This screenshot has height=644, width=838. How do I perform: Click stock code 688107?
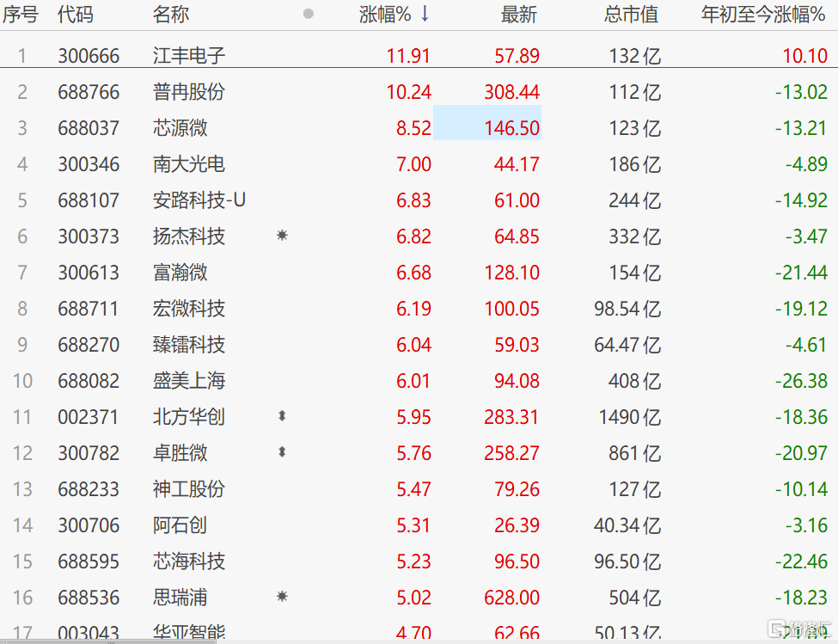click(89, 200)
